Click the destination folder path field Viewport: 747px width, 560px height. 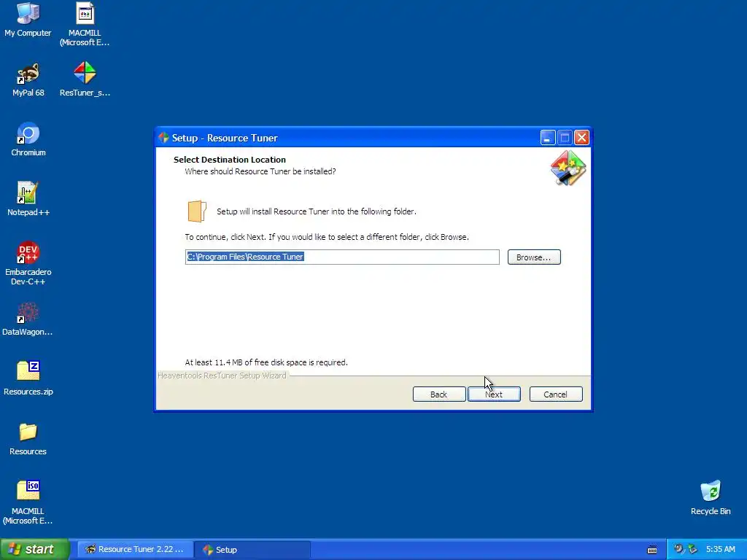(x=342, y=257)
